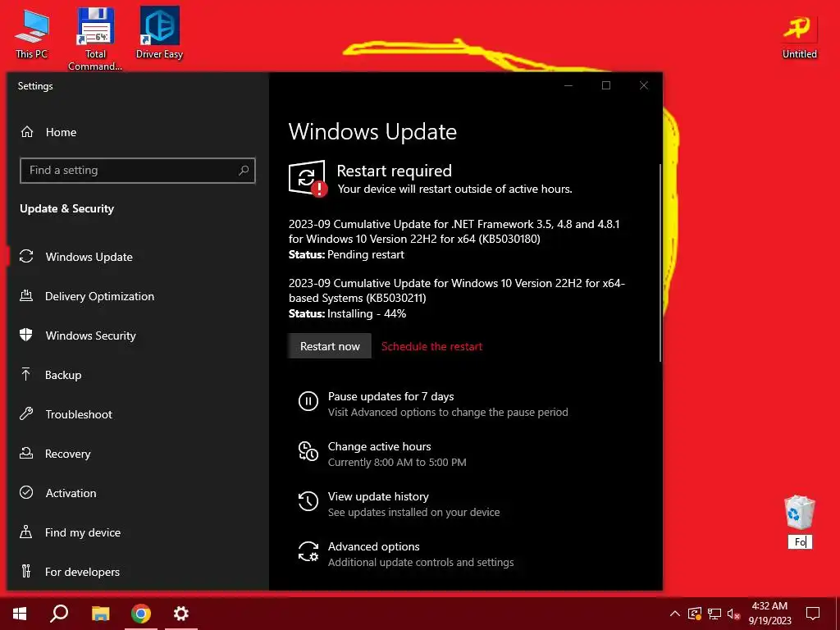This screenshot has width=840, height=630.
Task: Minimize the Settings window
Action: pos(568,85)
